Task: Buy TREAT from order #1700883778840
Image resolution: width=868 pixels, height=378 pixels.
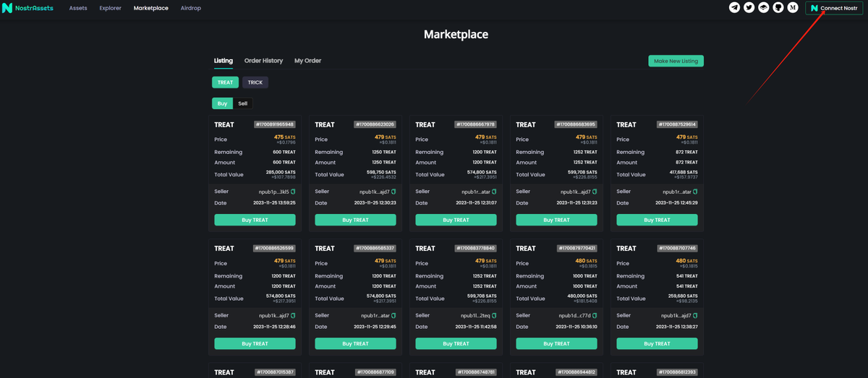Action: tap(456, 344)
